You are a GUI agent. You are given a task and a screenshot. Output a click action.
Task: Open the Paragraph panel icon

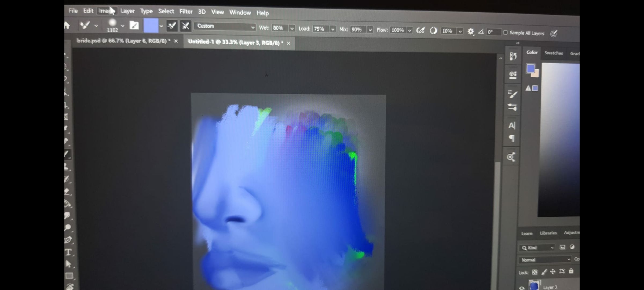coord(512,139)
